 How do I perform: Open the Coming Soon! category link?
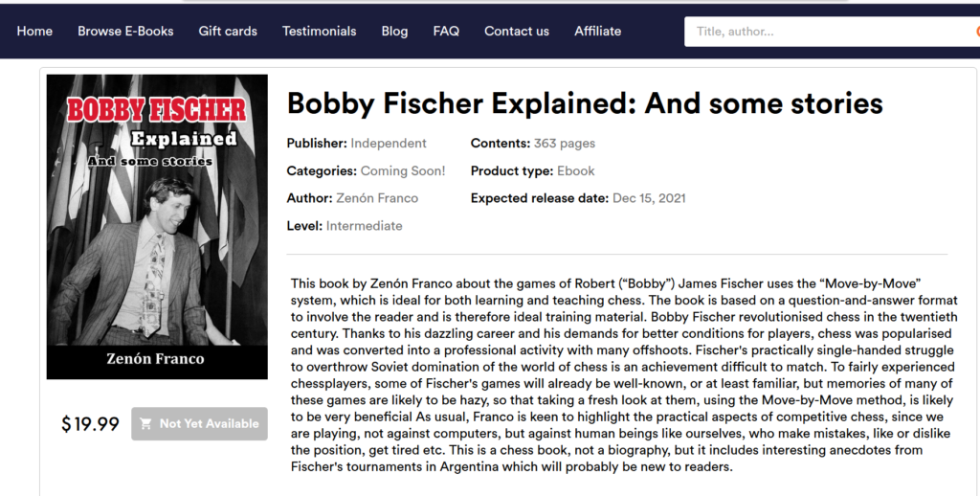pyautogui.click(x=403, y=171)
